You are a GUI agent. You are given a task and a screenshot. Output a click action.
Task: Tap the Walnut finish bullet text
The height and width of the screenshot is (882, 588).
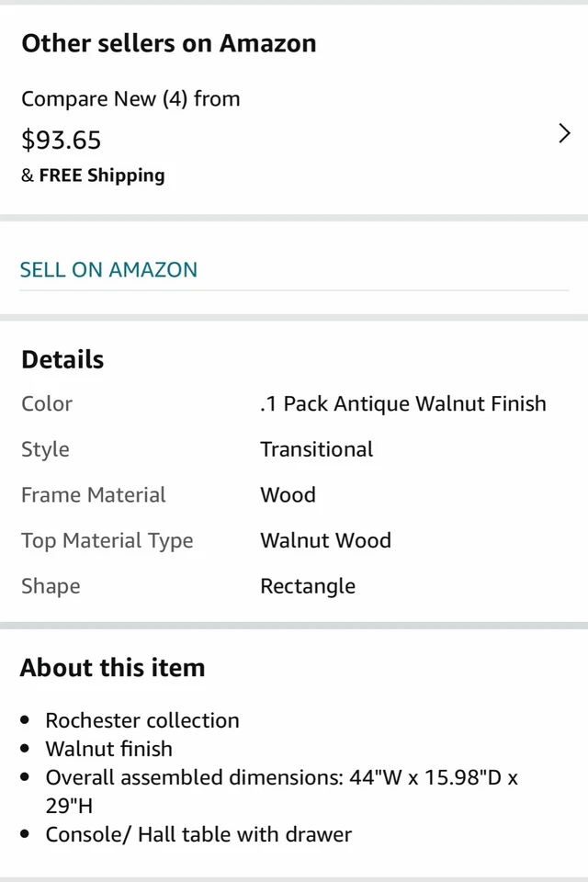[108, 749]
